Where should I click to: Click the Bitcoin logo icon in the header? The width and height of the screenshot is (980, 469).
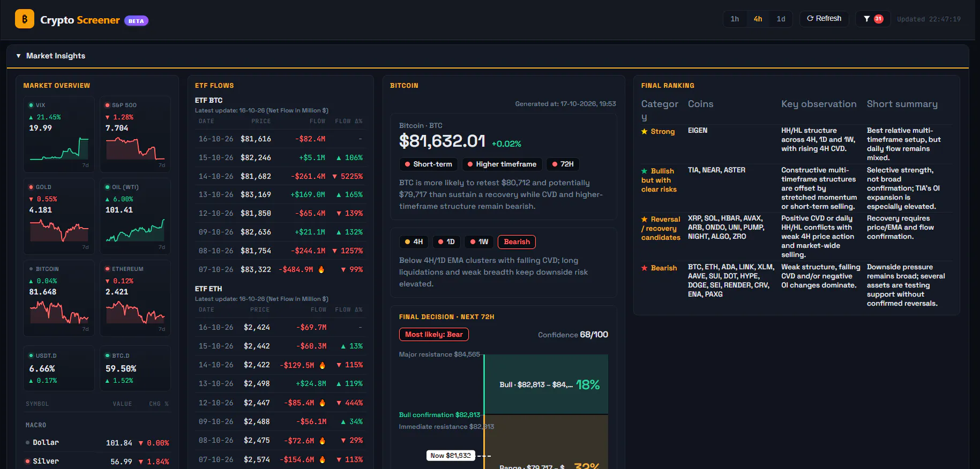[x=25, y=19]
